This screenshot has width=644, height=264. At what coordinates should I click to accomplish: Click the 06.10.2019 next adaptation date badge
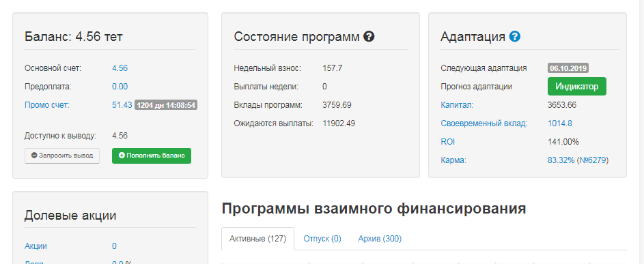click(568, 68)
